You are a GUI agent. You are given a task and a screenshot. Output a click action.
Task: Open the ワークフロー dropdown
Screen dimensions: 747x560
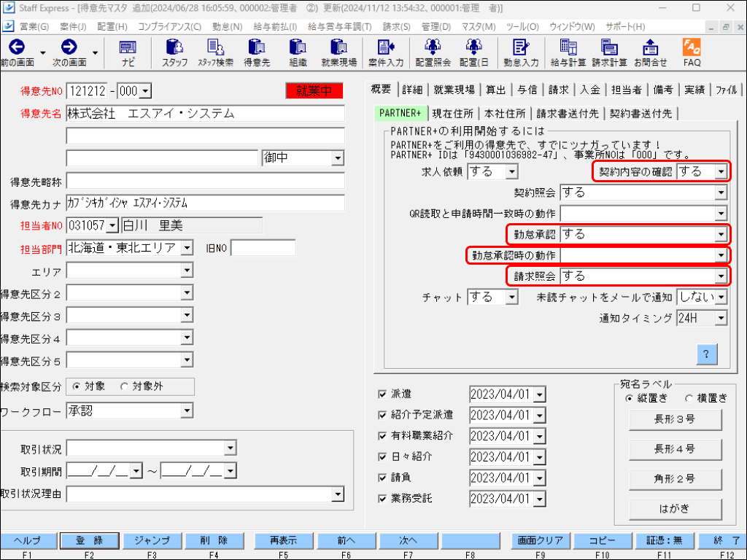[187, 411]
